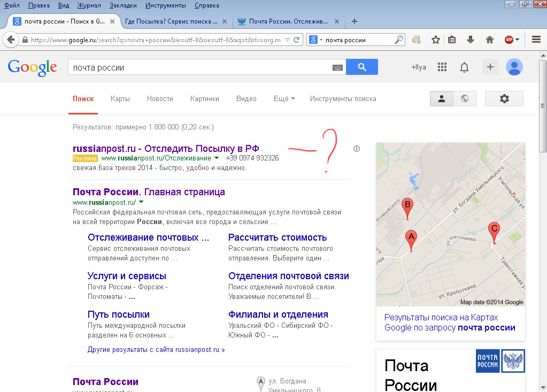Open Google notifications bell

tap(464, 67)
